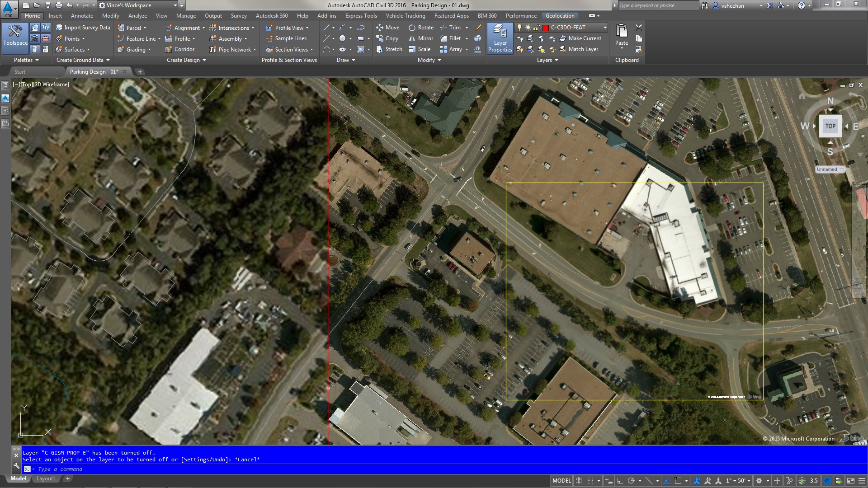868x488 pixels.
Task: Select the Corridor creation tool
Action: 181,49
